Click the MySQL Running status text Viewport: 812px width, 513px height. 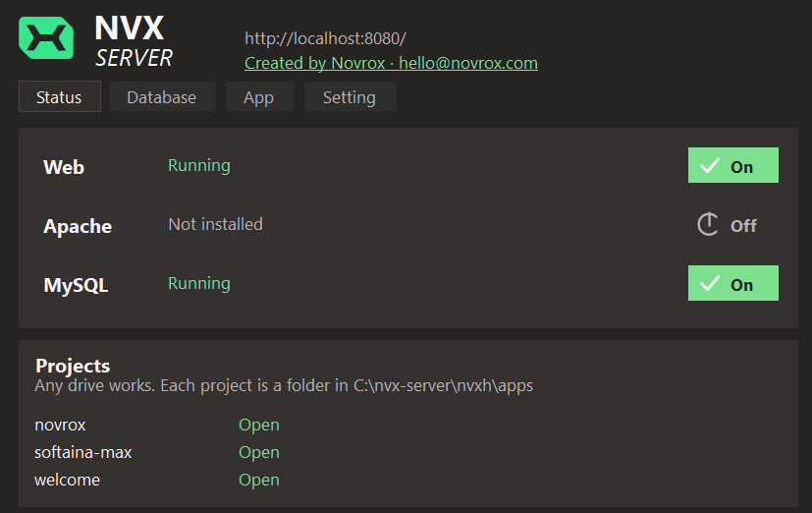point(199,284)
